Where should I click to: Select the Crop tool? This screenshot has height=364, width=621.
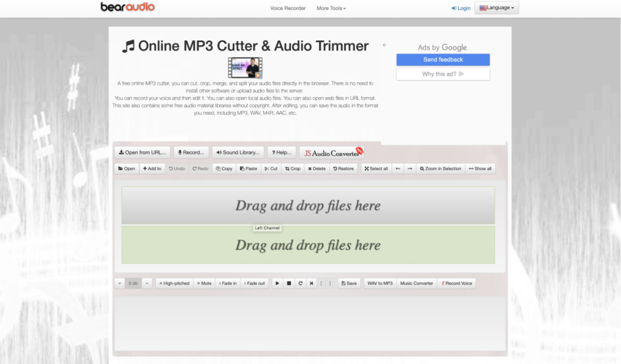[x=293, y=168]
